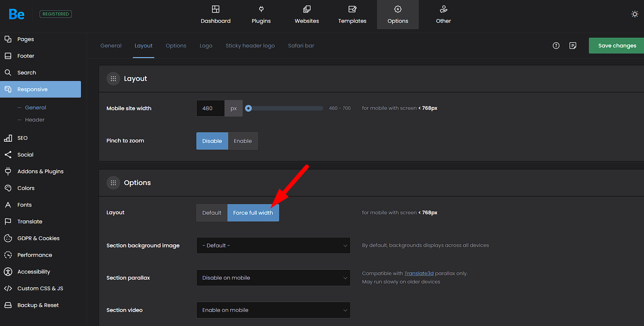Click the Layout section grid icon

click(x=113, y=79)
